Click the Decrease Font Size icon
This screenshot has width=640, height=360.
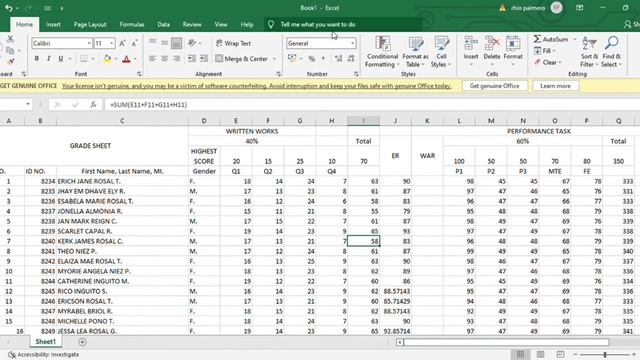pyautogui.click(x=134, y=43)
